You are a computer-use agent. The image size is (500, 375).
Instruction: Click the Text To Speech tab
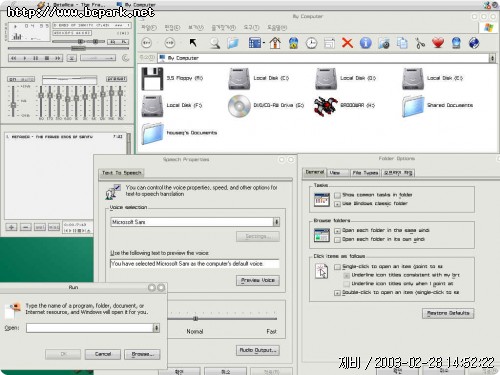tap(122, 173)
